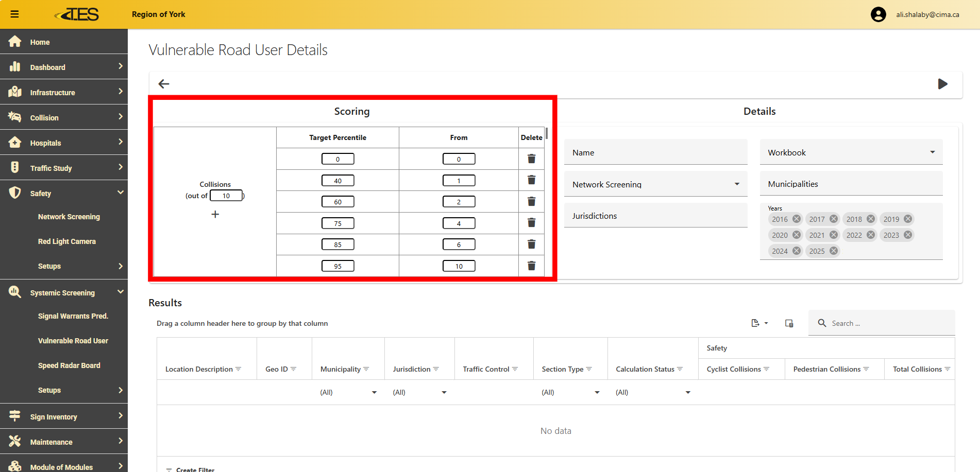
Task: Delete the scoring row with percentile 95
Action: point(531,266)
